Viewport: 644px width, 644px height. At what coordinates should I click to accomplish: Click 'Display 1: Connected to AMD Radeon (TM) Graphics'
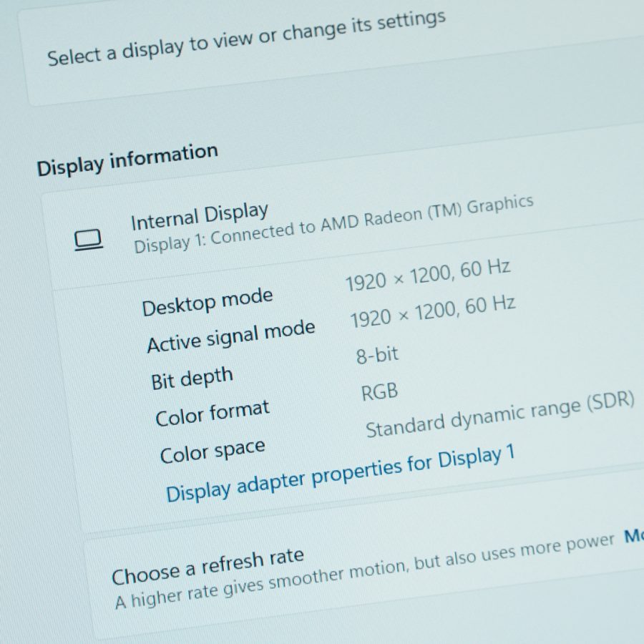coord(333,224)
